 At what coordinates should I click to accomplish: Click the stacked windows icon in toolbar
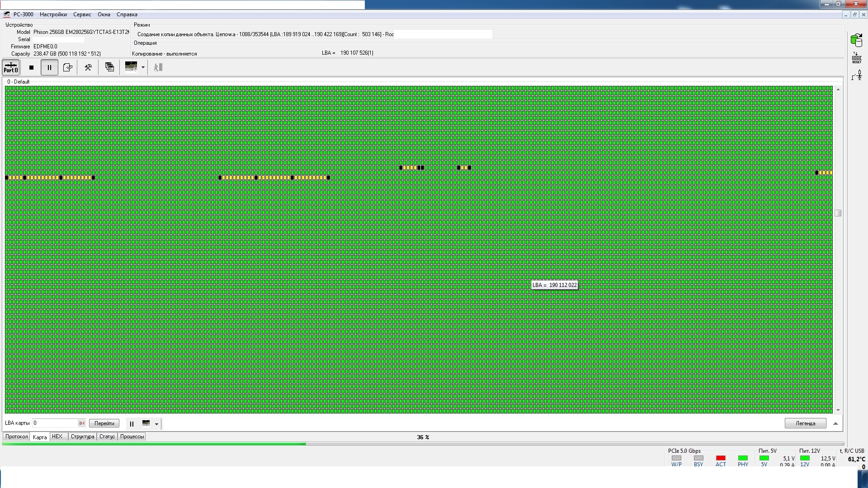[x=109, y=67]
